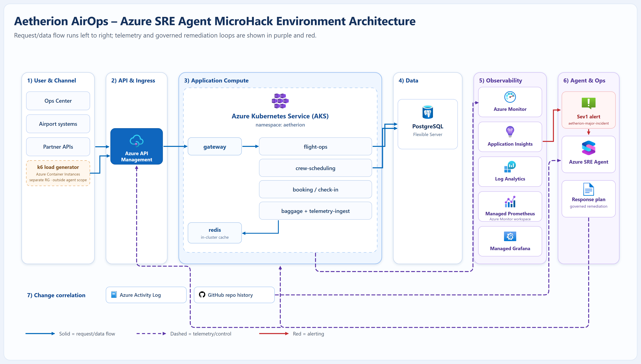This screenshot has width=641, height=364.
Task: Click the "Solid = request/data flow" legend text
Action: pyautogui.click(x=87, y=334)
